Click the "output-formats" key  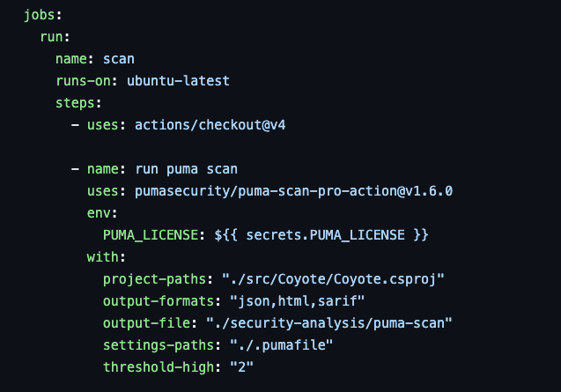(x=159, y=301)
